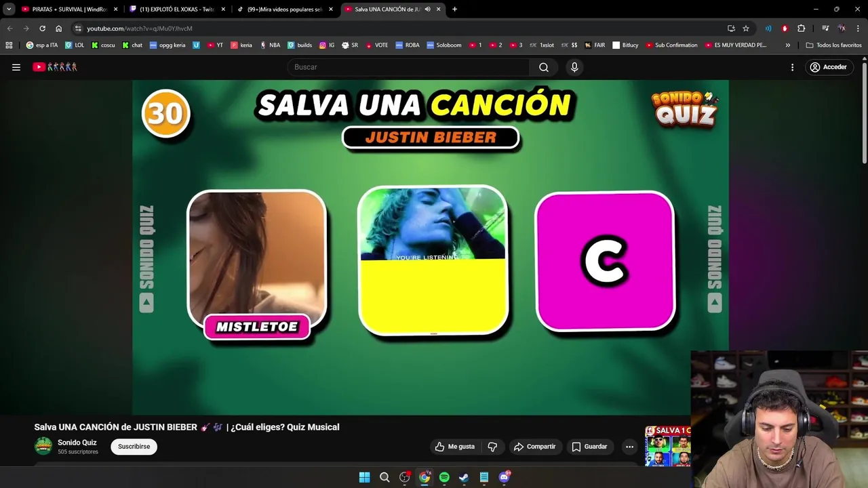Screen dimensions: 868x488
Task: Open the media control toolbar icon
Action: (825, 28)
